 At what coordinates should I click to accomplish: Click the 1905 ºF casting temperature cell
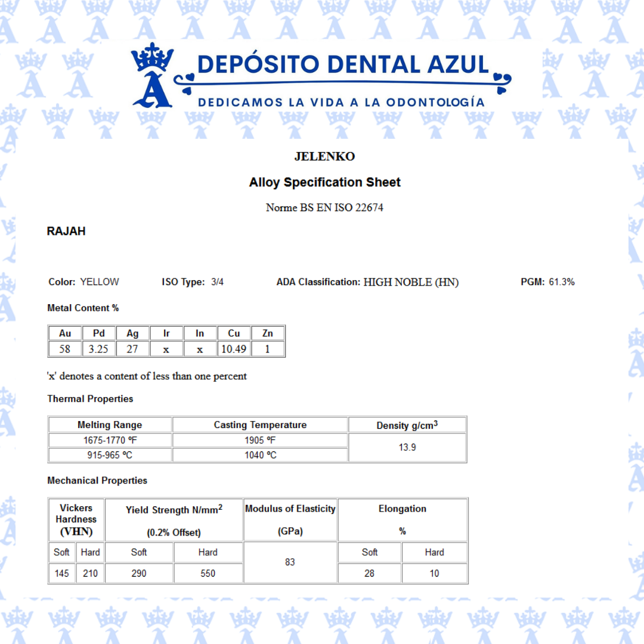260,441
